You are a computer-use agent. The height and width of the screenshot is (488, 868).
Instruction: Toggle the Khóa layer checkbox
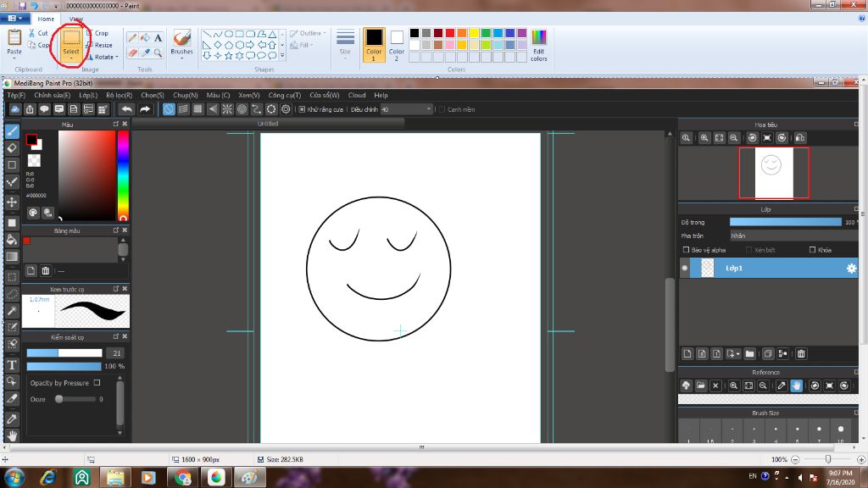tap(813, 250)
